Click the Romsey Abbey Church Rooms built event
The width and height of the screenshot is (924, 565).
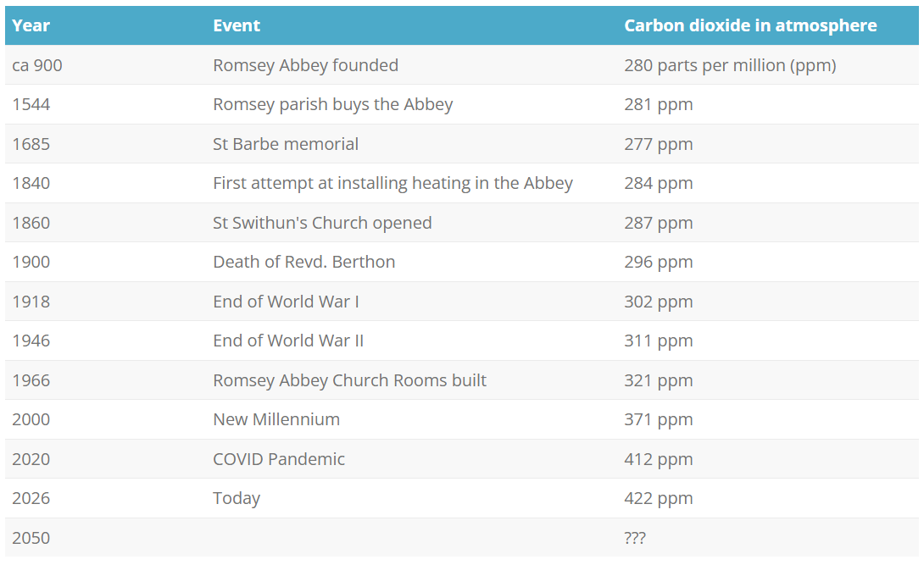point(349,380)
